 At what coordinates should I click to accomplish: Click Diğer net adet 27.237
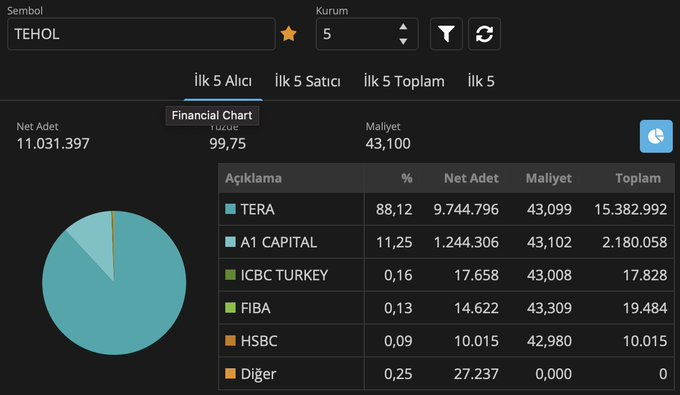click(476, 374)
